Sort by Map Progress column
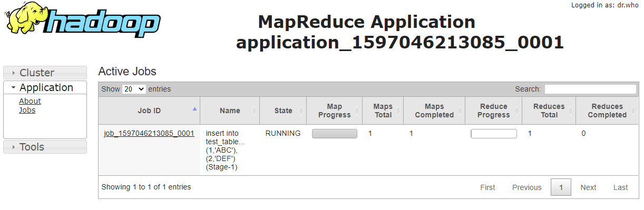The height and width of the screenshot is (210, 644). pos(335,111)
